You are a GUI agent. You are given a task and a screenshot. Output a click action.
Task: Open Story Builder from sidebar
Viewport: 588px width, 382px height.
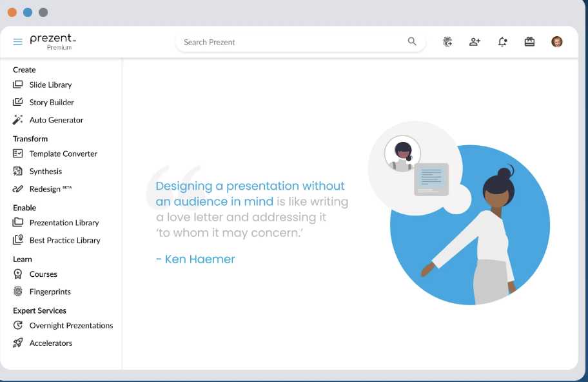[x=52, y=103]
